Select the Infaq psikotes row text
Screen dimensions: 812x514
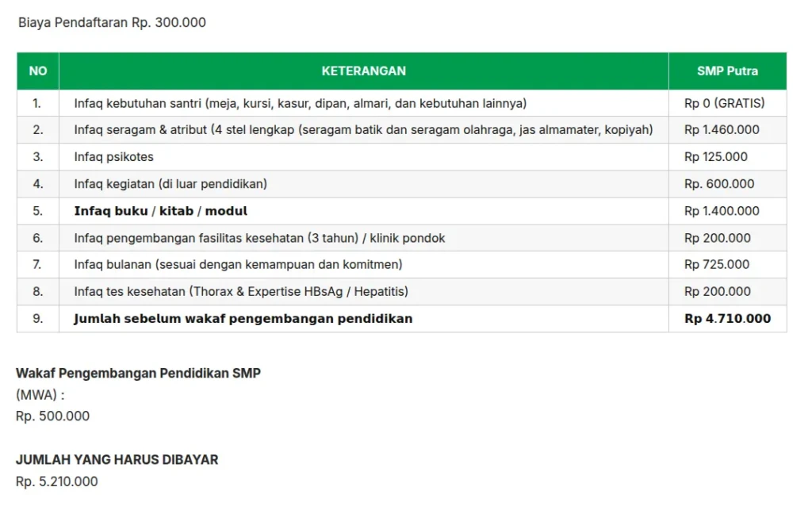tap(114, 157)
